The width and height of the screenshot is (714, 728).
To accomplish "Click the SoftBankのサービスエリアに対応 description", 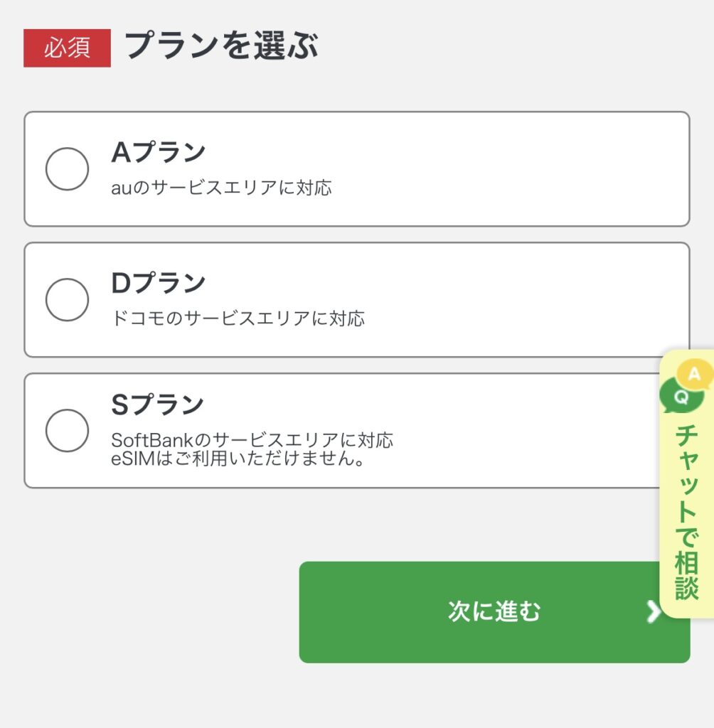I will pos(252,439).
